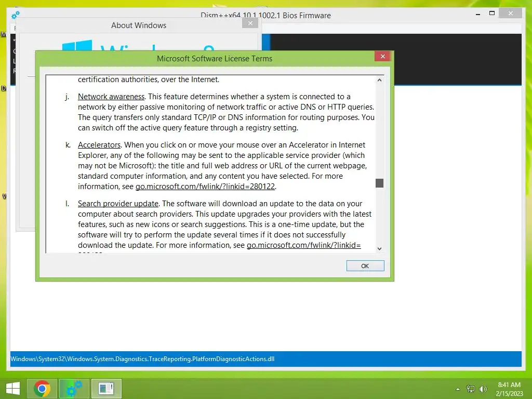532x399 pixels.
Task: Click the PlatformDiagnosticActions.dll status bar path
Action: pos(142,359)
